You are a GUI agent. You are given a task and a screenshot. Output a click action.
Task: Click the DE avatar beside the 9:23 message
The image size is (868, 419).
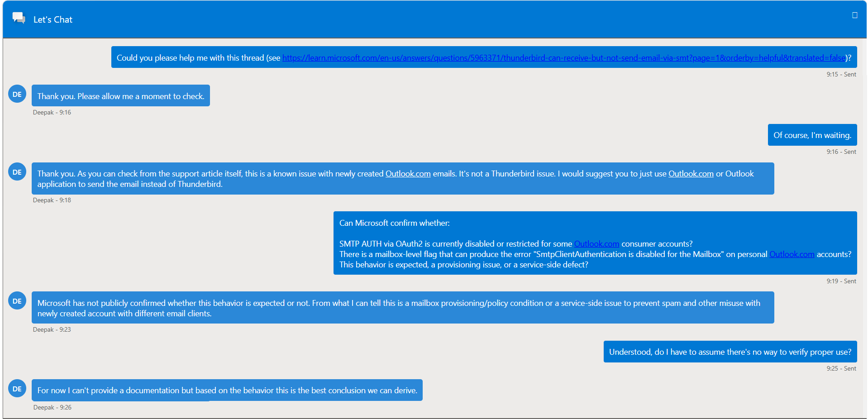[x=17, y=301]
